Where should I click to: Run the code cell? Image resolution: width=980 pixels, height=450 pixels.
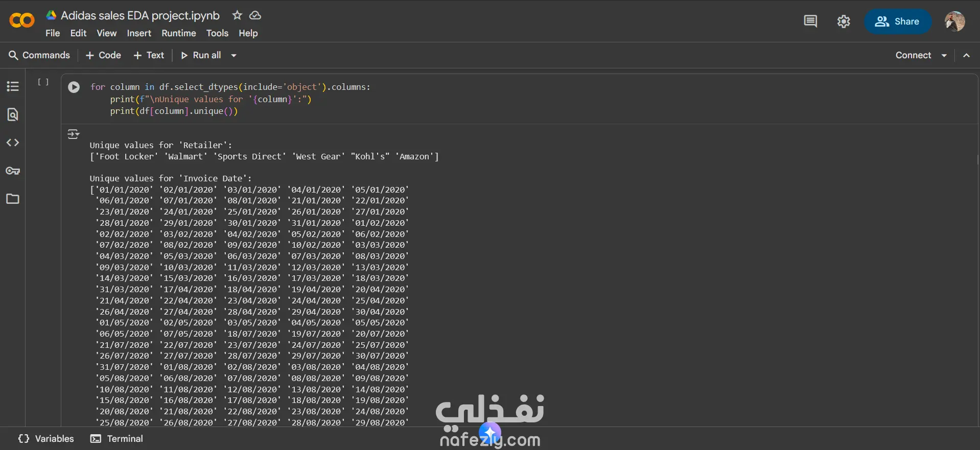(x=74, y=87)
